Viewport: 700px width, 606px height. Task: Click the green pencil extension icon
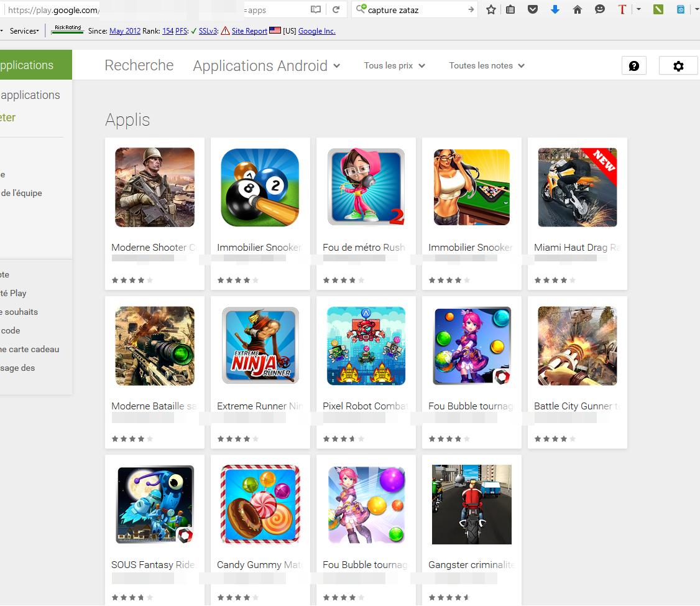(658, 9)
